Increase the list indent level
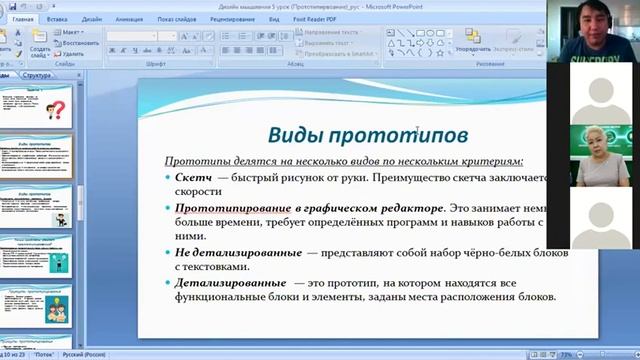Screen dimensions: 640x360 coord(271,36)
